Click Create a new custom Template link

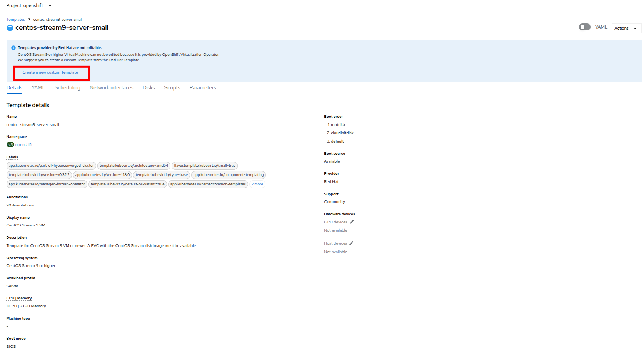point(50,72)
